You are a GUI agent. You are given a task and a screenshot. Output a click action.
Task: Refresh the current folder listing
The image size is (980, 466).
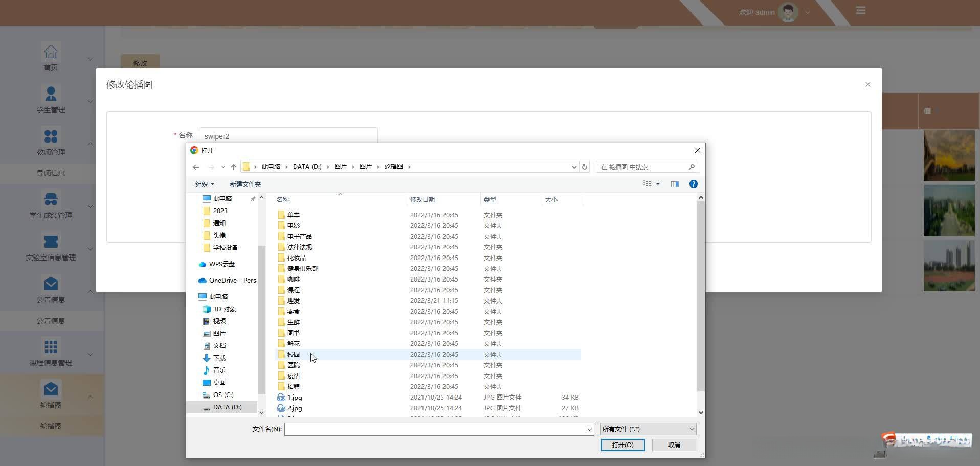584,167
